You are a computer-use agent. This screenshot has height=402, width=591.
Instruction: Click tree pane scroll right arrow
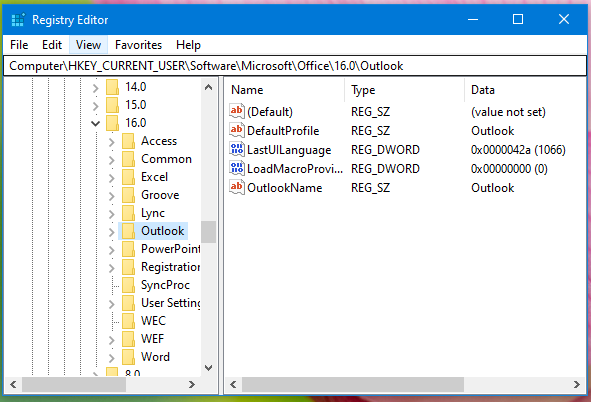191,384
